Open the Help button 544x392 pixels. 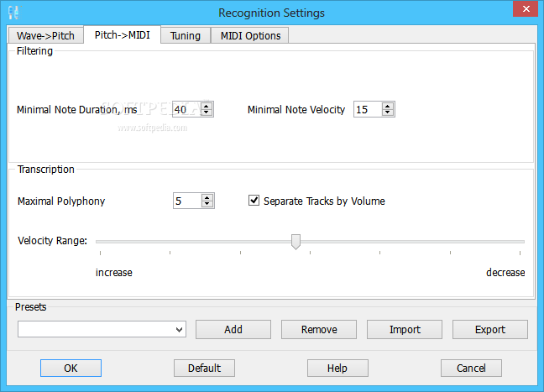[337, 368]
